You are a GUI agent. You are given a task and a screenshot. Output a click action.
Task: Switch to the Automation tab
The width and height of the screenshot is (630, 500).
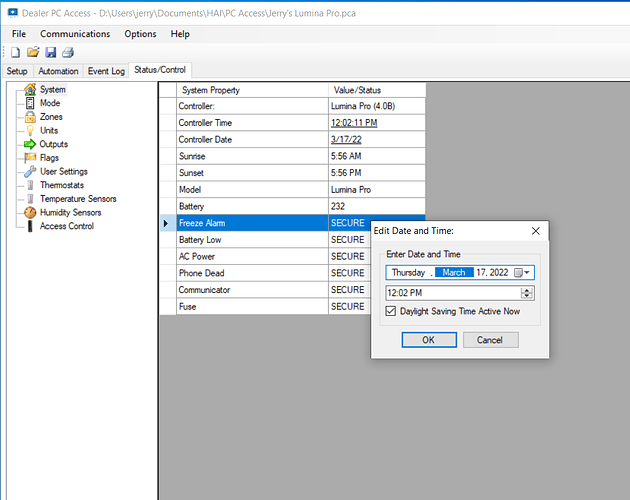click(57, 71)
